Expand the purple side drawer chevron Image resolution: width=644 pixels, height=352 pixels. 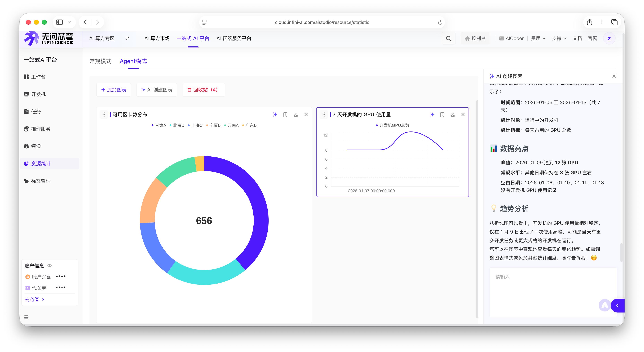pyautogui.click(x=617, y=306)
